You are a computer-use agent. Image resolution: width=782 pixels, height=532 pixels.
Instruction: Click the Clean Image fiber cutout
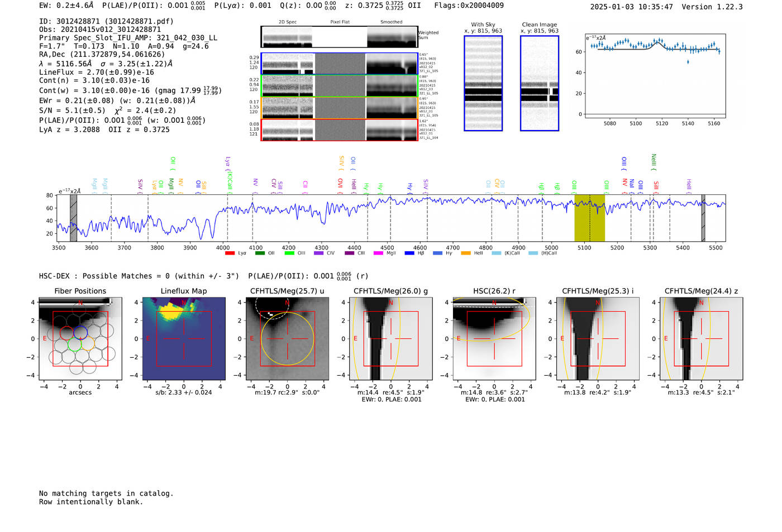click(x=540, y=83)
